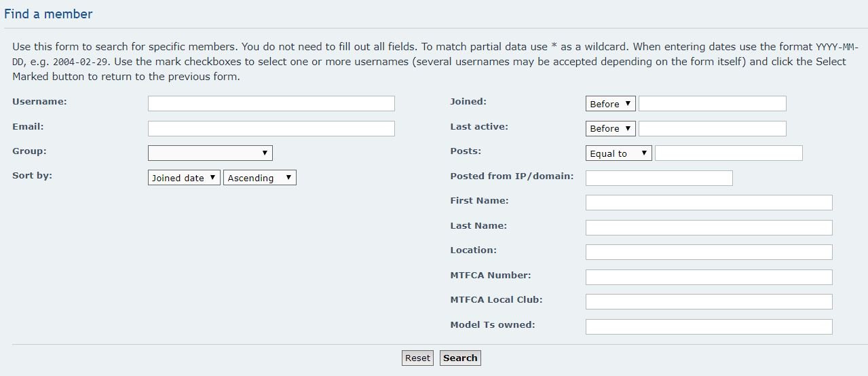Focus the Email text field
868x376 pixels.
(271, 128)
